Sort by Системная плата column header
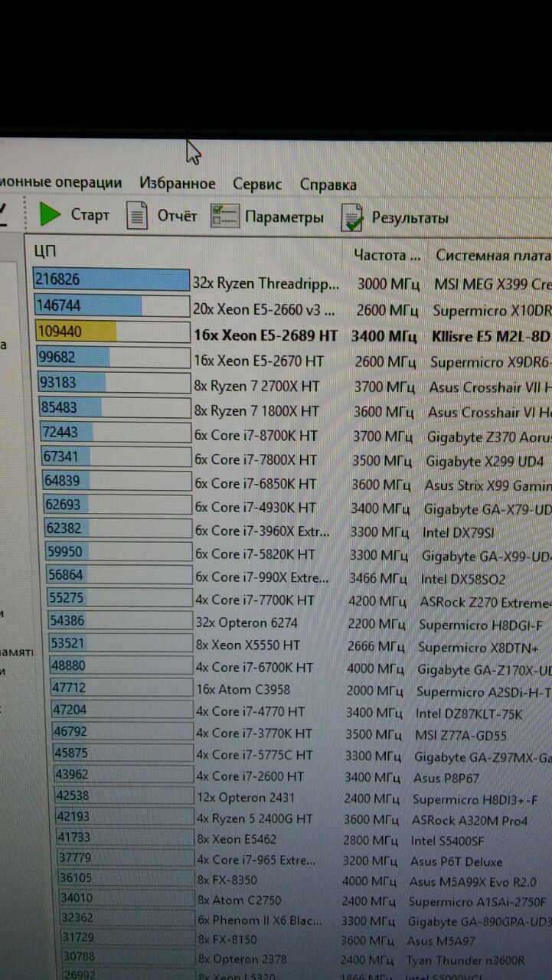The width and height of the screenshot is (552, 980). (x=493, y=255)
